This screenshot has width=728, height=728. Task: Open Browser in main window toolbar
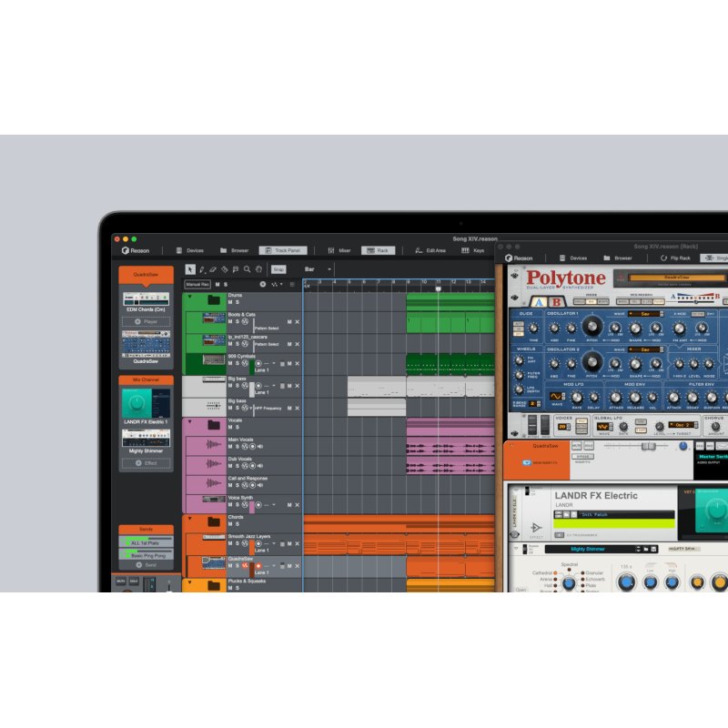coord(235,251)
